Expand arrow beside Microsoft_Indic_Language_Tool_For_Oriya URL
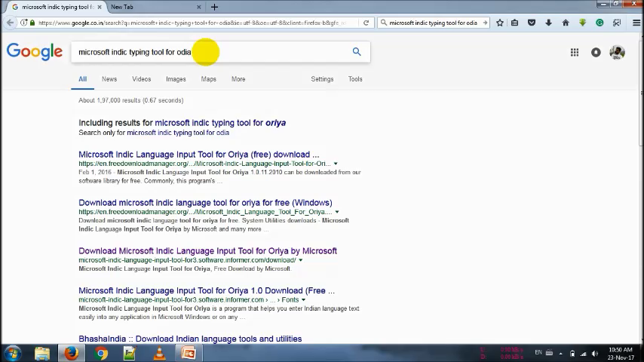644x362 pixels. [337, 212]
